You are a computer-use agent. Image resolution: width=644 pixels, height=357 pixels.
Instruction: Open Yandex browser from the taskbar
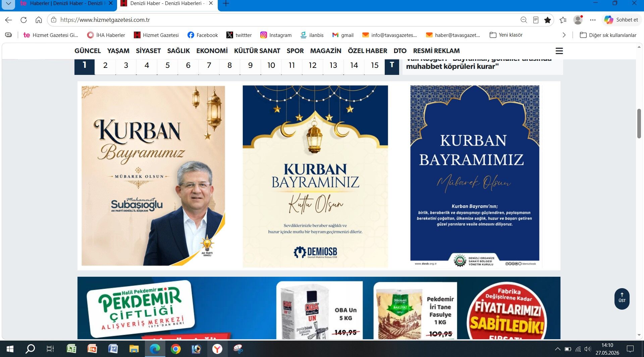[x=217, y=349]
